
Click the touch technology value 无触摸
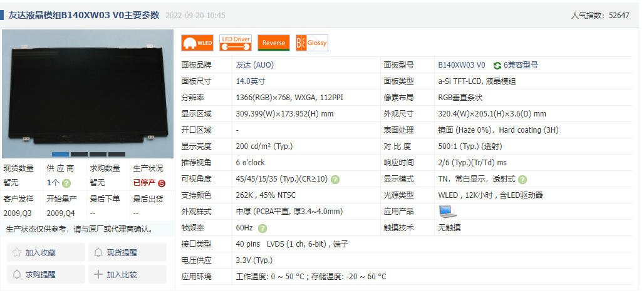[x=449, y=227]
